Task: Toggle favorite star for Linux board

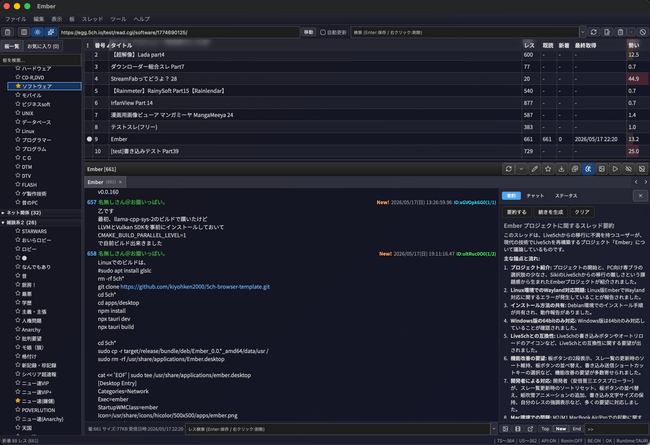Action: tap(18, 131)
